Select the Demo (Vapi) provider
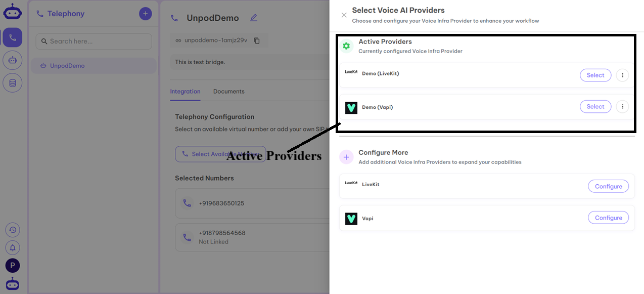The image size is (644, 294). [x=595, y=107]
